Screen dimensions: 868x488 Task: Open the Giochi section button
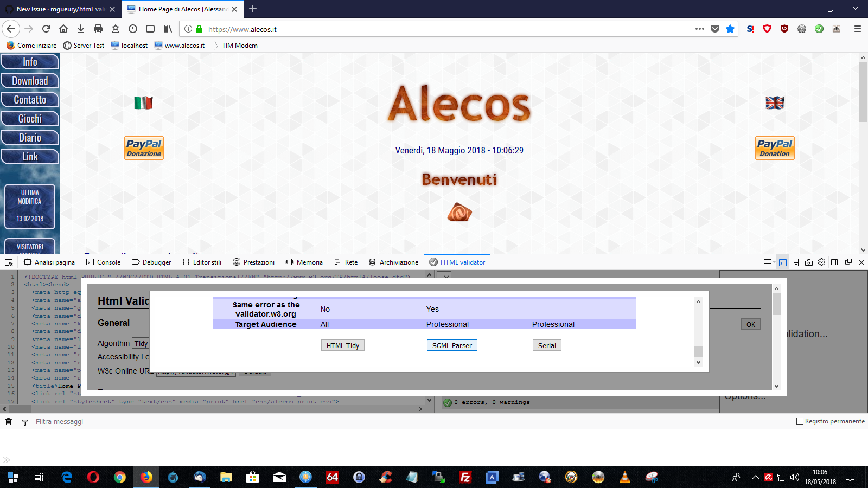(x=30, y=119)
